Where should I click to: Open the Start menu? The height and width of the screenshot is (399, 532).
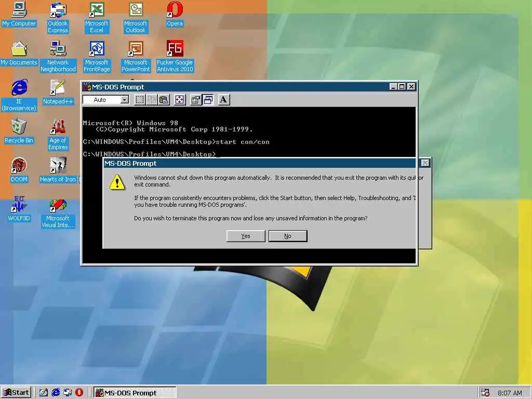click(16, 393)
